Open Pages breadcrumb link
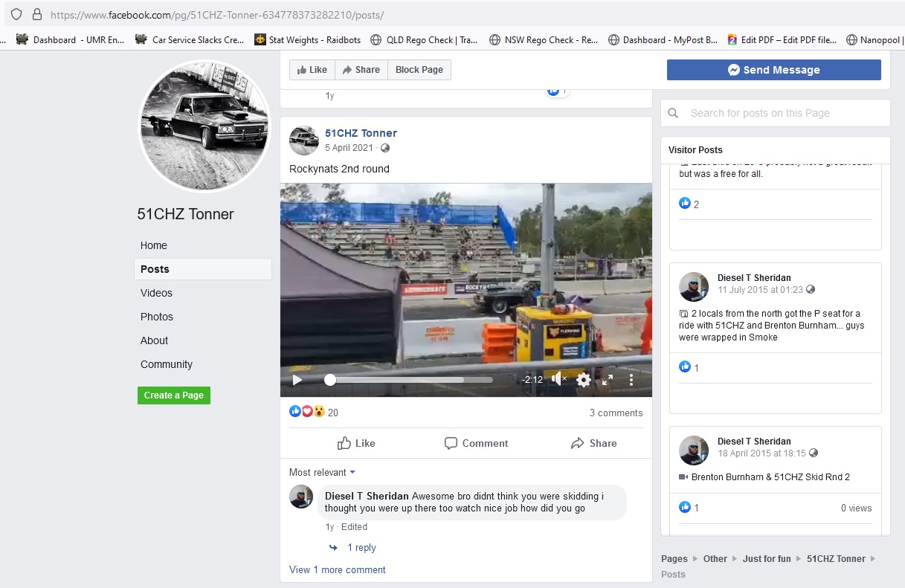 [674, 558]
